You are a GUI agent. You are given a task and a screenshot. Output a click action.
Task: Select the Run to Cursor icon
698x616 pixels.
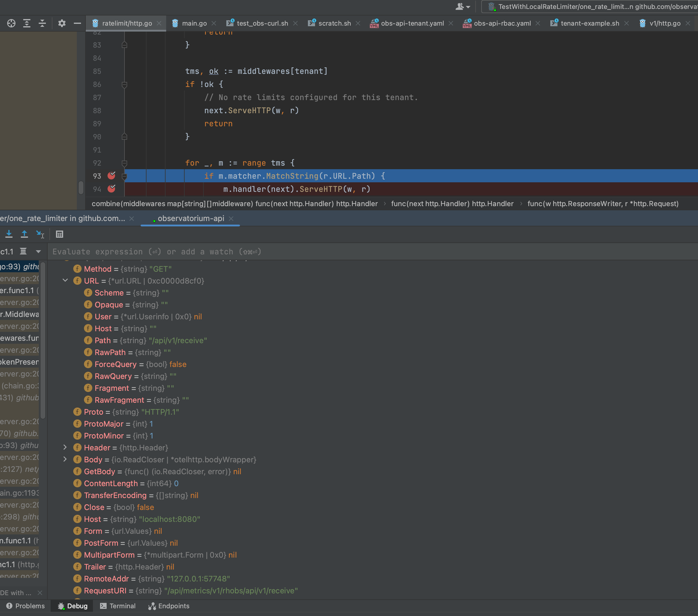tap(40, 234)
